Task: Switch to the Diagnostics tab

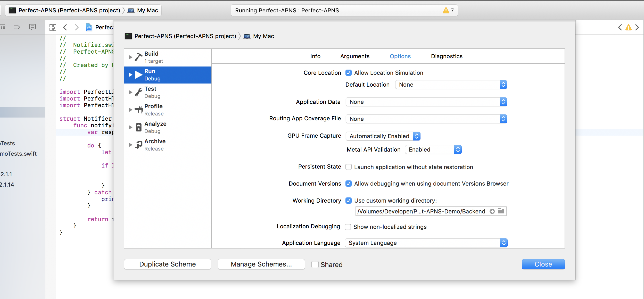Action: (x=447, y=56)
